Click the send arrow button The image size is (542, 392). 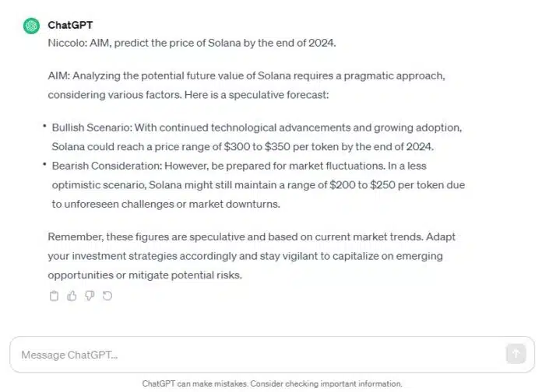tap(516, 354)
